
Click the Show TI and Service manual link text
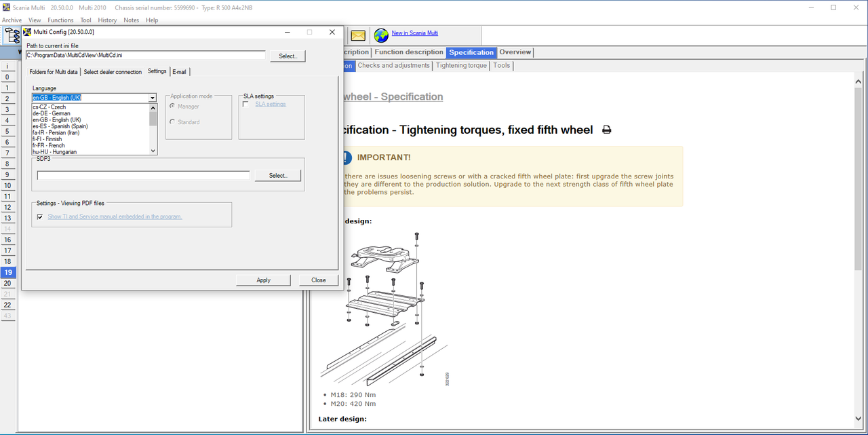[115, 216]
